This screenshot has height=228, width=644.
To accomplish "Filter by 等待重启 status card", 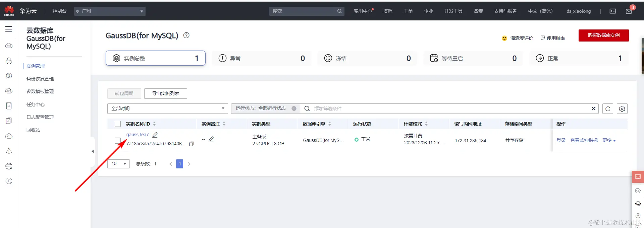I will pos(473,58).
